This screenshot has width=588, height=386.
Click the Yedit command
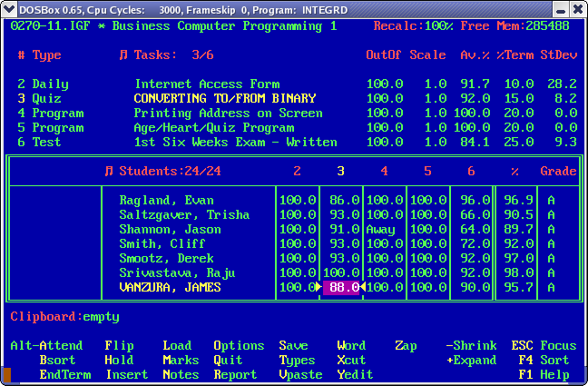355,375
